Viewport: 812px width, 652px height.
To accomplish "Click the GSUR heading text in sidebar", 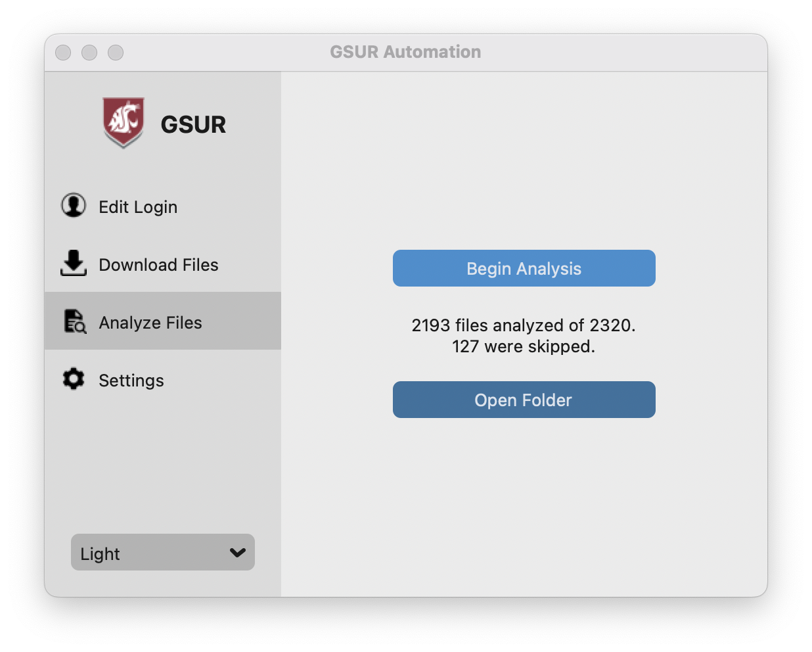I will (193, 124).
